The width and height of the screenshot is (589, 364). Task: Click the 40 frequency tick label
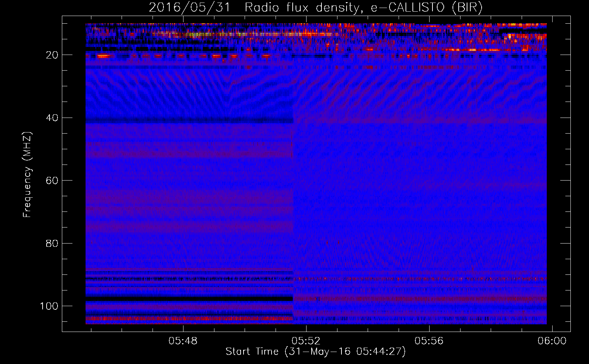[52, 118]
